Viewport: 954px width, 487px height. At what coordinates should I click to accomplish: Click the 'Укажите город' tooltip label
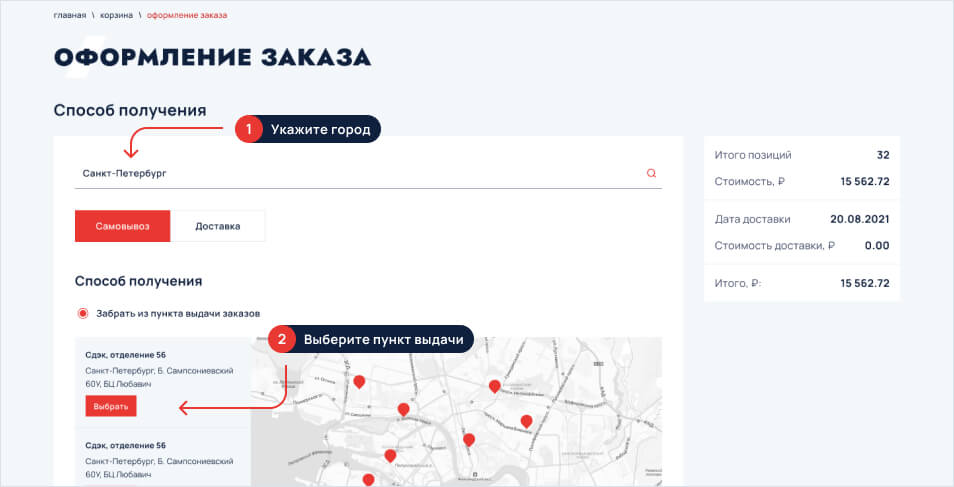coord(320,129)
